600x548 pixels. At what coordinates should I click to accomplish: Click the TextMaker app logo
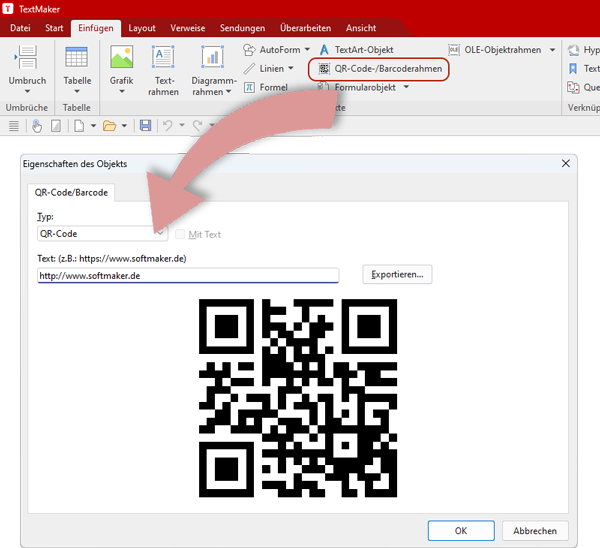(x=8, y=8)
